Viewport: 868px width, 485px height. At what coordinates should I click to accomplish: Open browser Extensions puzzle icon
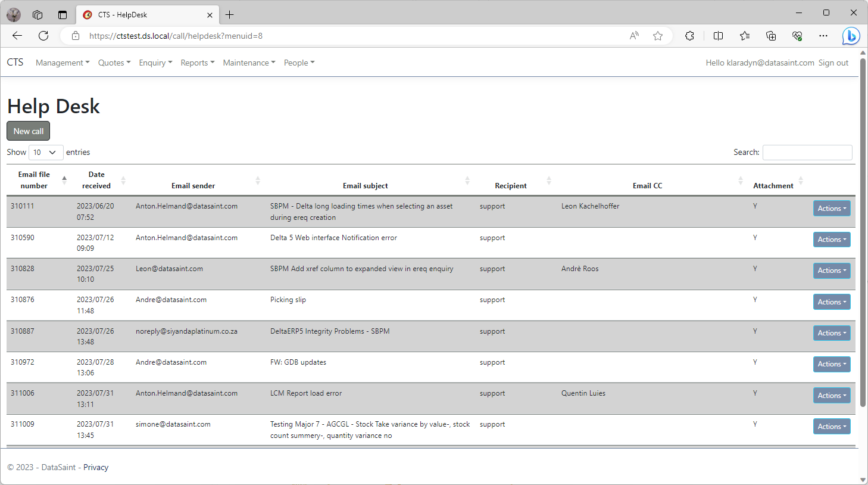689,36
